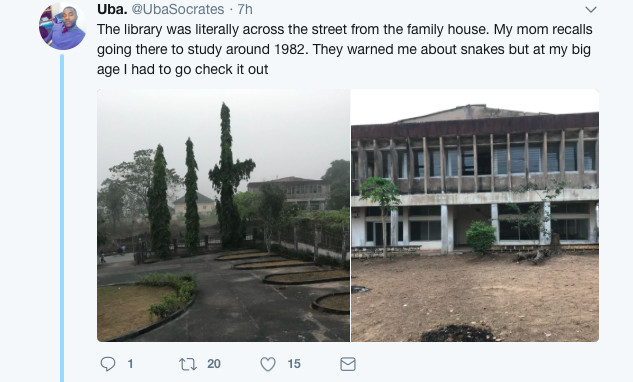Image resolution: width=633 pixels, height=382 pixels.
Task: Click the blue thread connector line
Action: [62, 218]
